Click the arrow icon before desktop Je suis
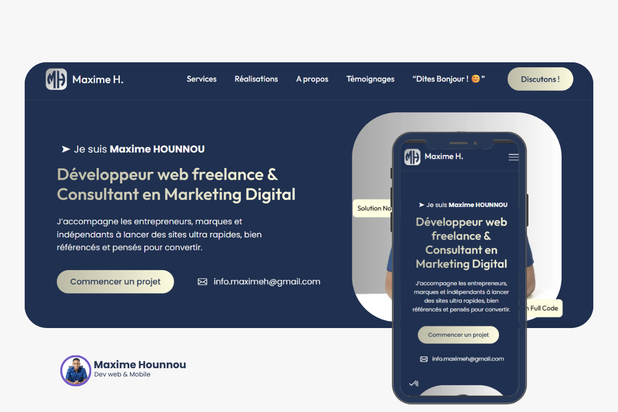The height and width of the screenshot is (412, 618). pyautogui.click(x=65, y=149)
